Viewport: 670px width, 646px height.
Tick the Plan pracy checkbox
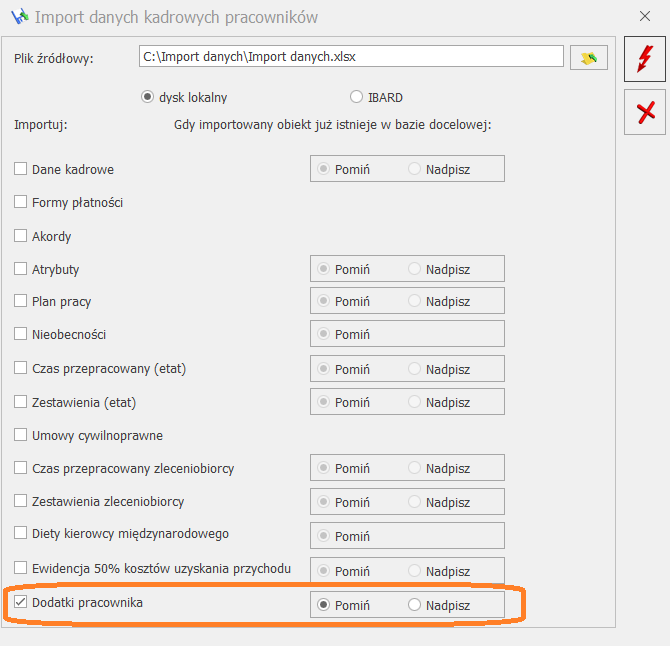click(x=21, y=301)
